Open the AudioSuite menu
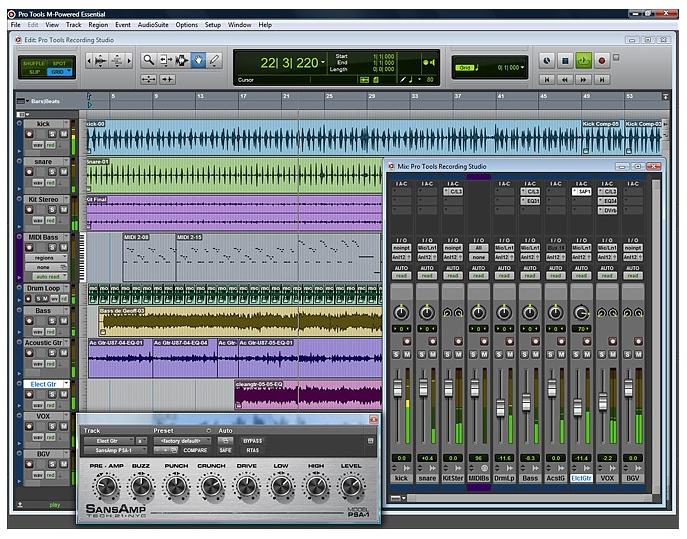This screenshot has height=539, width=687. [x=153, y=25]
